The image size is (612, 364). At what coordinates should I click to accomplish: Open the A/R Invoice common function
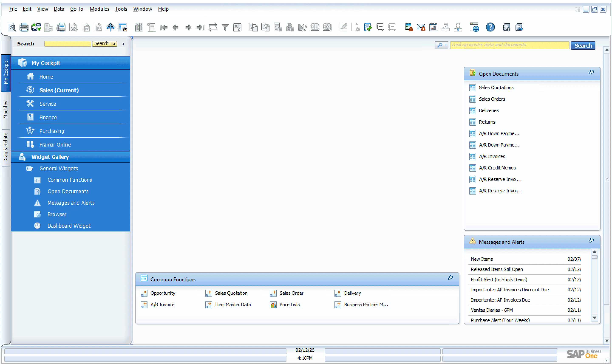[162, 304]
